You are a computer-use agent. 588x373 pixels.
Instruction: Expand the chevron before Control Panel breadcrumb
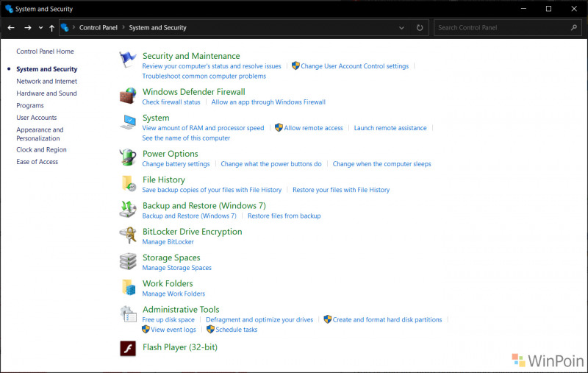coord(74,27)
